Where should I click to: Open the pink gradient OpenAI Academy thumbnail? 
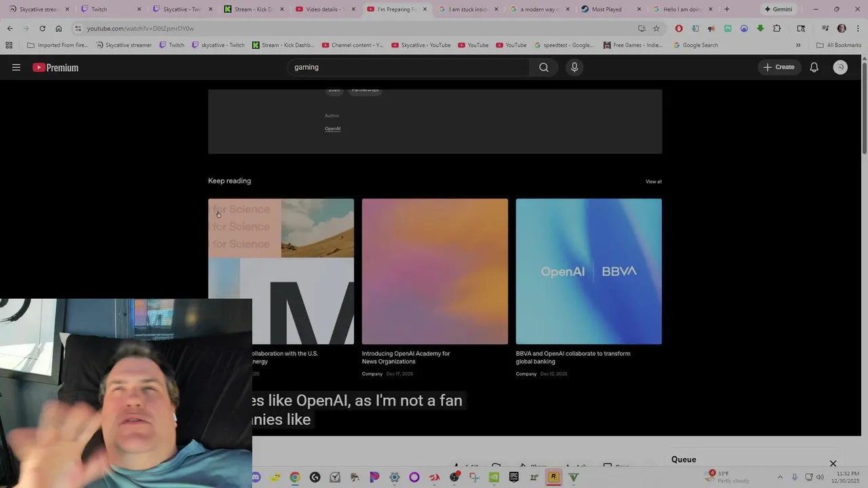pos(435,271)
